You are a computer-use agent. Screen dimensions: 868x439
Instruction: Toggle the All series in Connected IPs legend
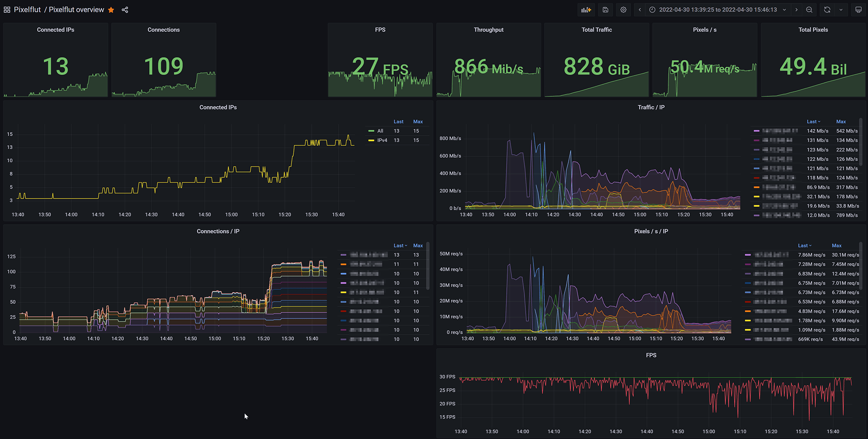click(380, 131)
